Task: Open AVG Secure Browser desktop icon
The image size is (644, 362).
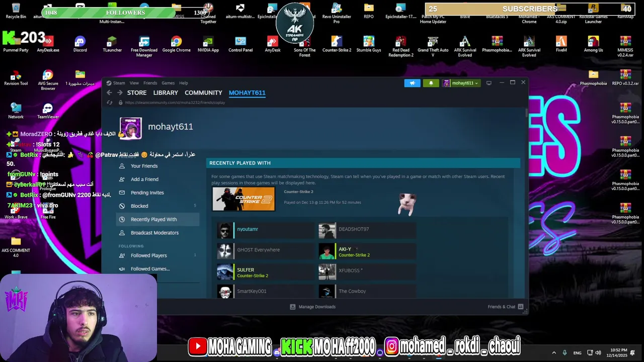Action: pyautogui.click(x=48, y=80)
